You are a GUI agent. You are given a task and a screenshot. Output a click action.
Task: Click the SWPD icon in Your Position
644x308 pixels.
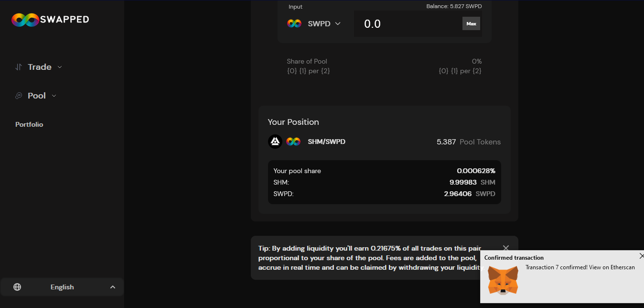[293, 142]
